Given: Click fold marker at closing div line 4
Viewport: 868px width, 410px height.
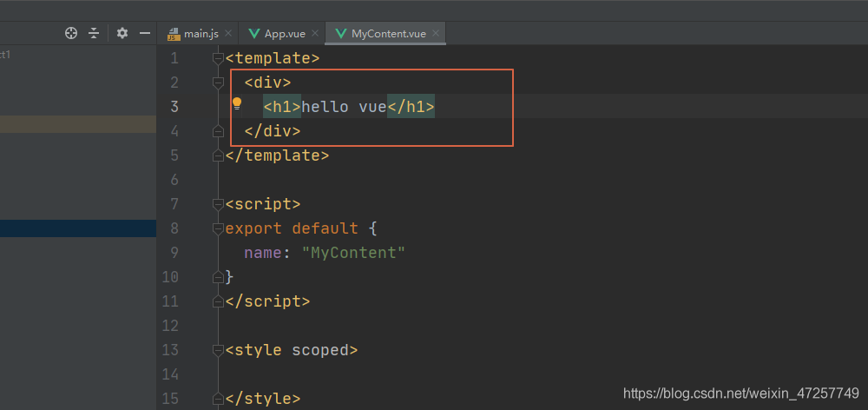Looking at the screenshot, I should 219,131.
